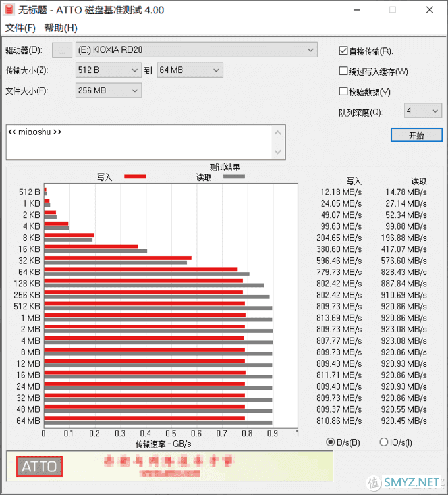The width and height of the screenshot is (448, 495).
Task: Open the 帮助(H) menu
Action: pos(61,28)
